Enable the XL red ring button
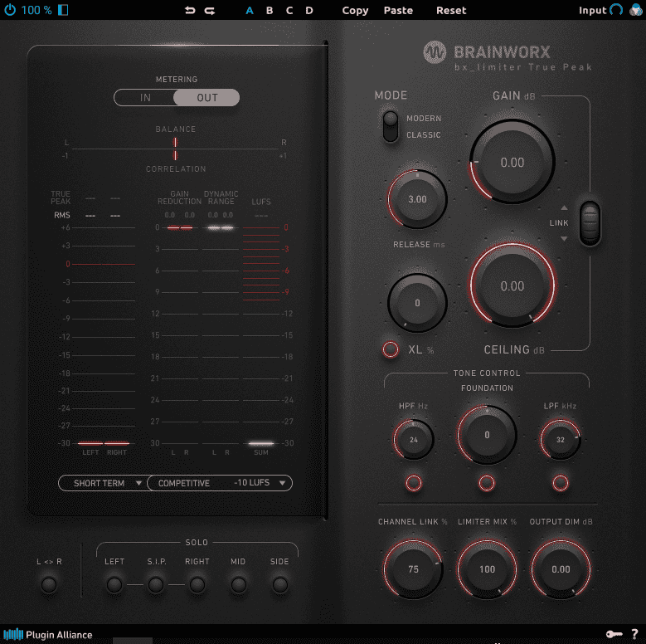 (390, 349)
